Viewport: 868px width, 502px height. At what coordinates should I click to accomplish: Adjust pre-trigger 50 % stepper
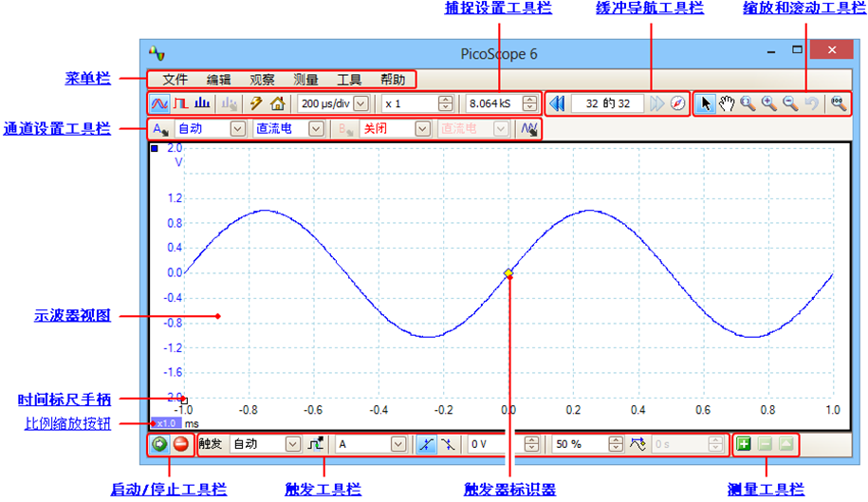point(616,444)
